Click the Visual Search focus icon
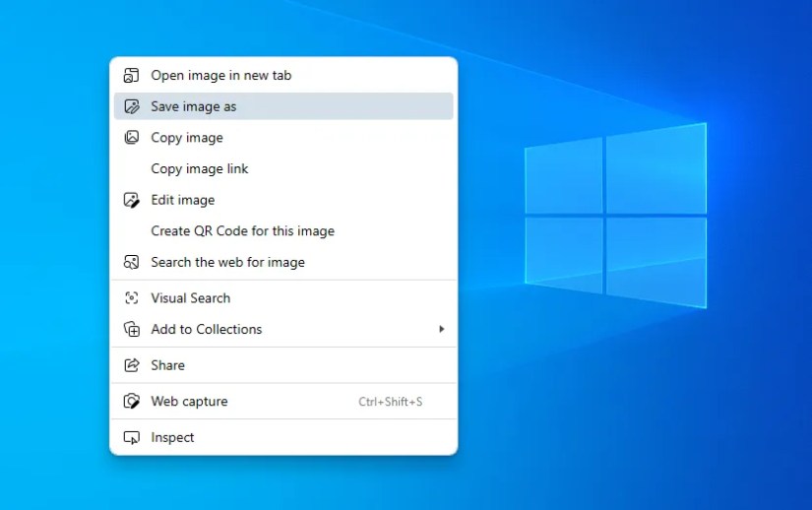 pos(132,298)
